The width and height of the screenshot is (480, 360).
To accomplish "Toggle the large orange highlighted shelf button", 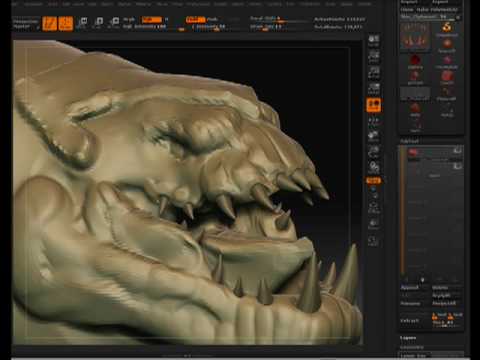I will pos(374,105).
